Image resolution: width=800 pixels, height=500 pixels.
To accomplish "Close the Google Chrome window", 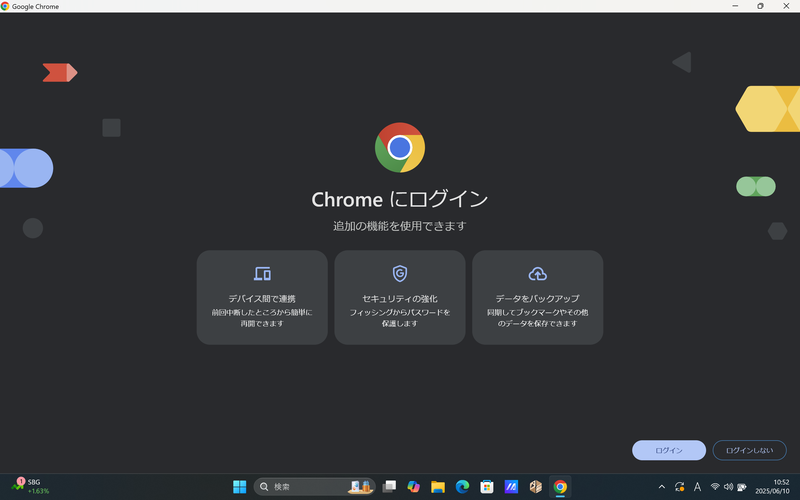I will point(786,6).
